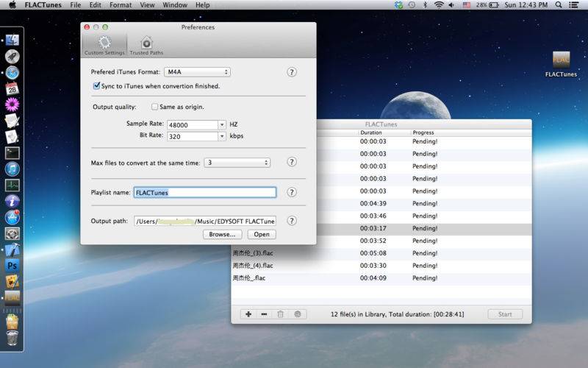This screenshot has height=368, width=588.
Task: Open the Help menu
Action: click(203, 5)
